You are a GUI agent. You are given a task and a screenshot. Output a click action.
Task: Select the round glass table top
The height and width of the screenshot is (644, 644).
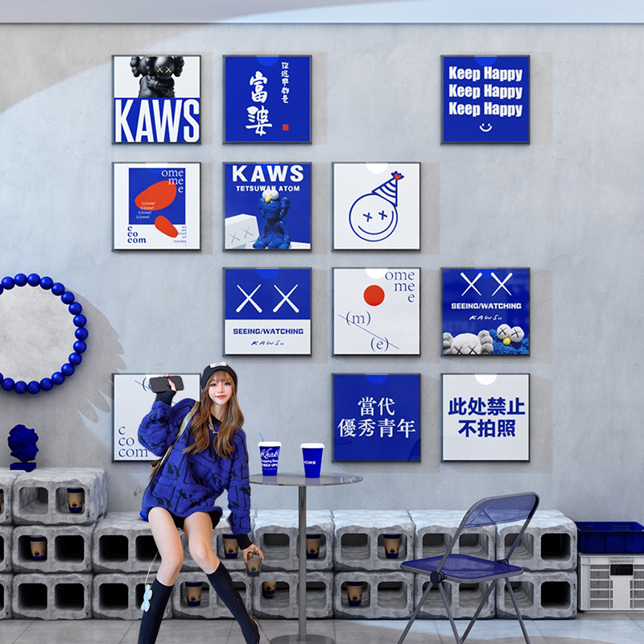click(x=306, y=479)
